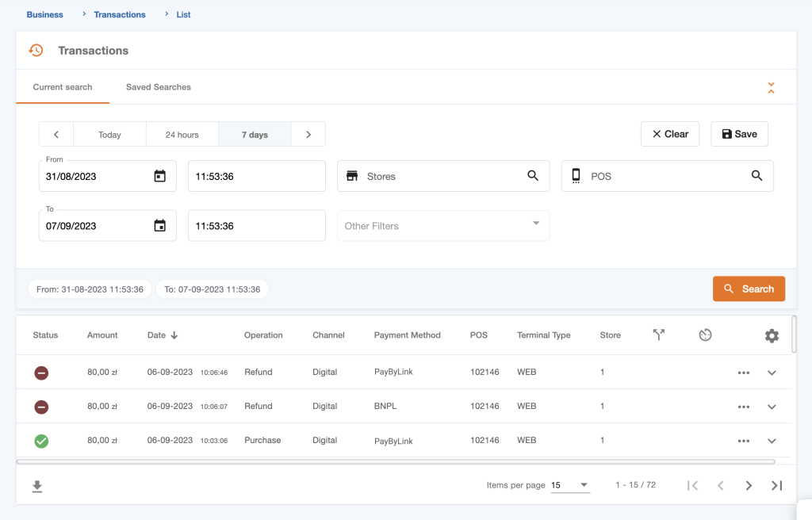Click the routing column icon in table header
The image size is (812, 520).
(x=659, y=335)
